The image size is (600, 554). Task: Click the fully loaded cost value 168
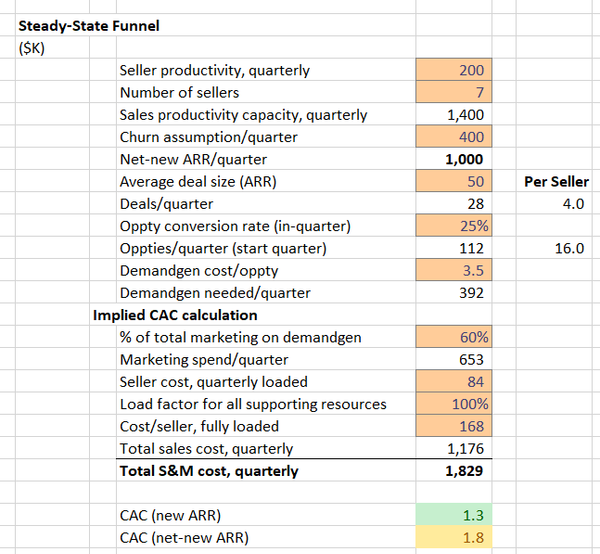(454, 425)
